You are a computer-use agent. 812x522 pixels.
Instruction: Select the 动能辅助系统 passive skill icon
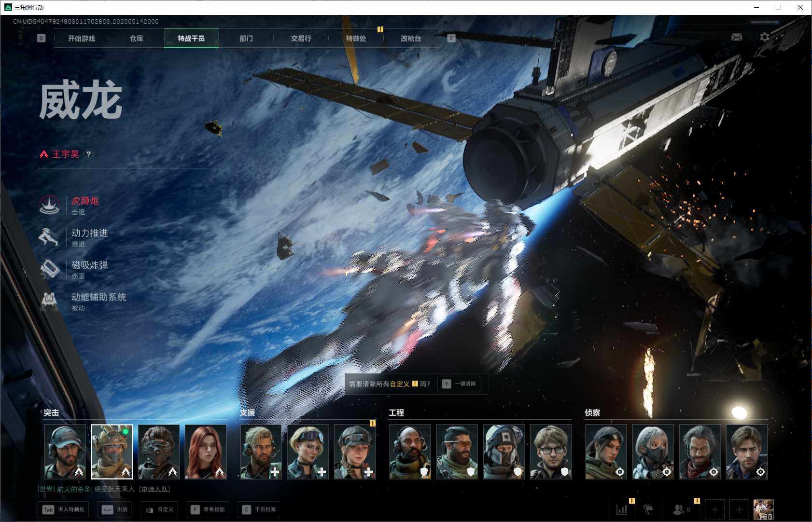coord(49,301)
